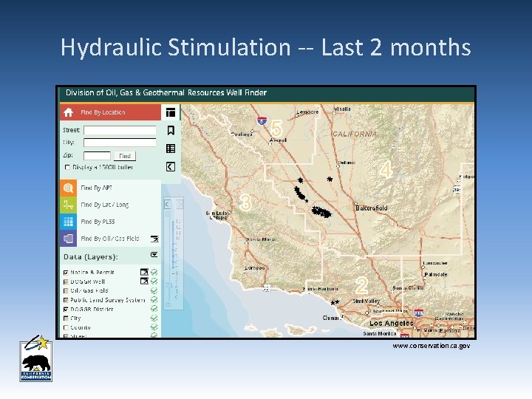Image resolution: width=532 pixels, height=399 pixels.
Task: Click the Los Angeles label on the map
Action: [x=391, y=323]
